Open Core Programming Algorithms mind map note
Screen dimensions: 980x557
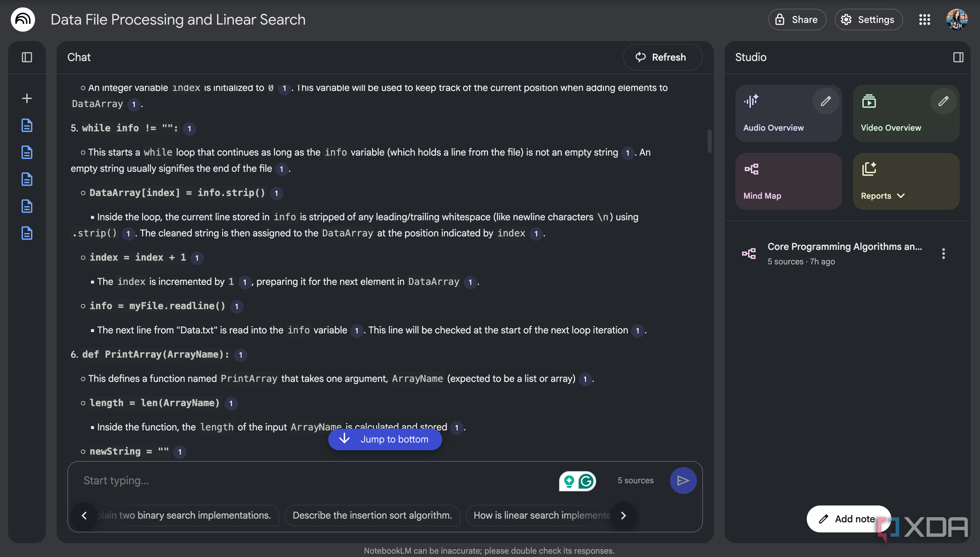(845, 253)
